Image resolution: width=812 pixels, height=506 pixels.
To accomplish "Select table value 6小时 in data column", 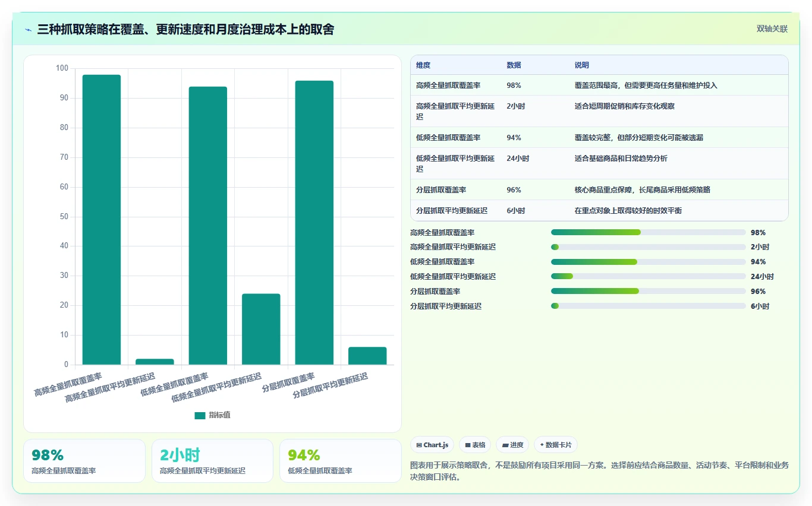I will [x=515, y=210].
